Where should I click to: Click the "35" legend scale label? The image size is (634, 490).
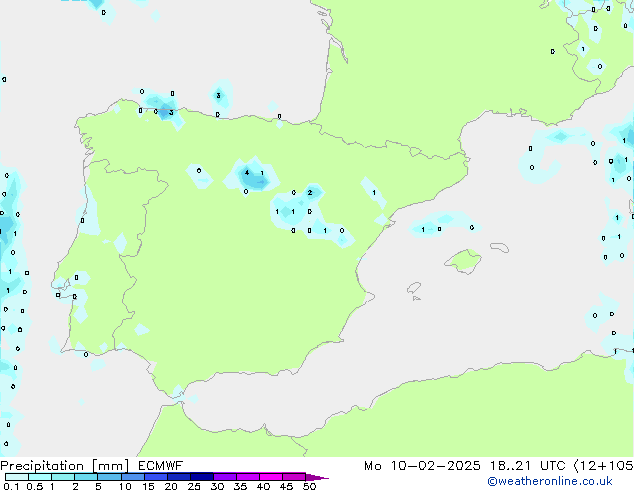coord(240,486)
